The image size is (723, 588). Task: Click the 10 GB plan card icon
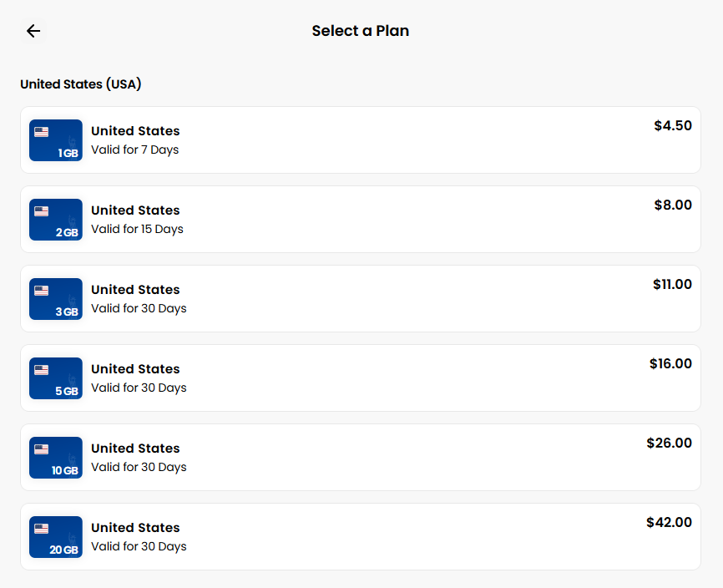pyautogui.click(x=56, y=458)
